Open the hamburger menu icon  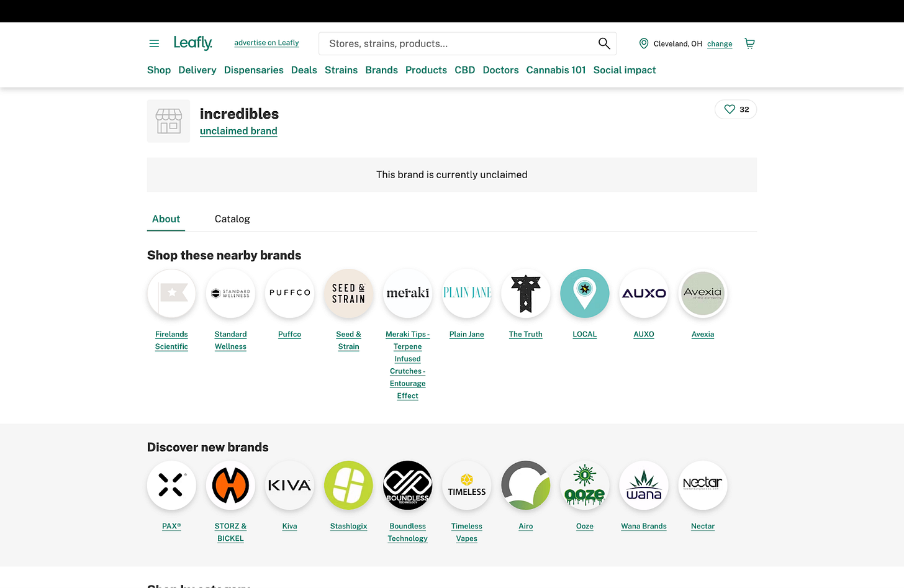click(x=154, y=43)
